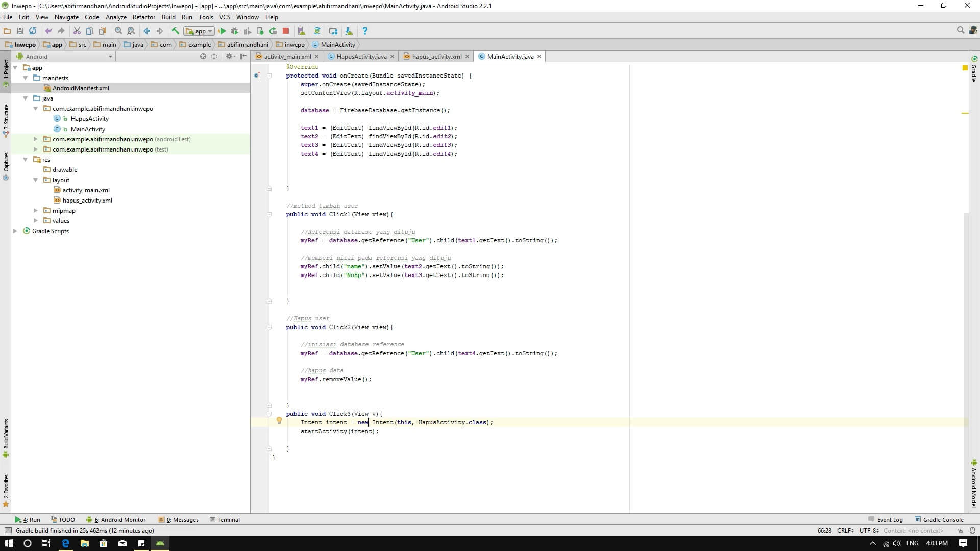Click the Debug app bug icon

pos(235,31)
